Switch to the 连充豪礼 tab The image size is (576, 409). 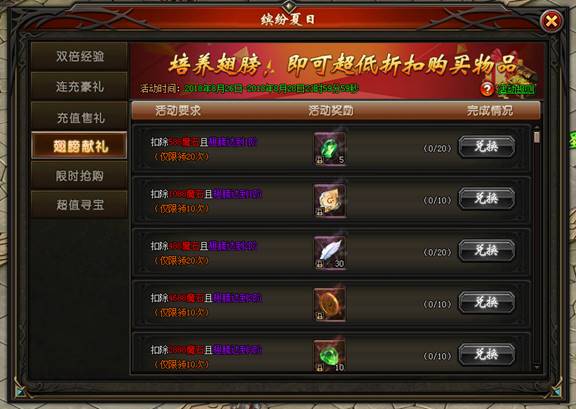(79, 87)
